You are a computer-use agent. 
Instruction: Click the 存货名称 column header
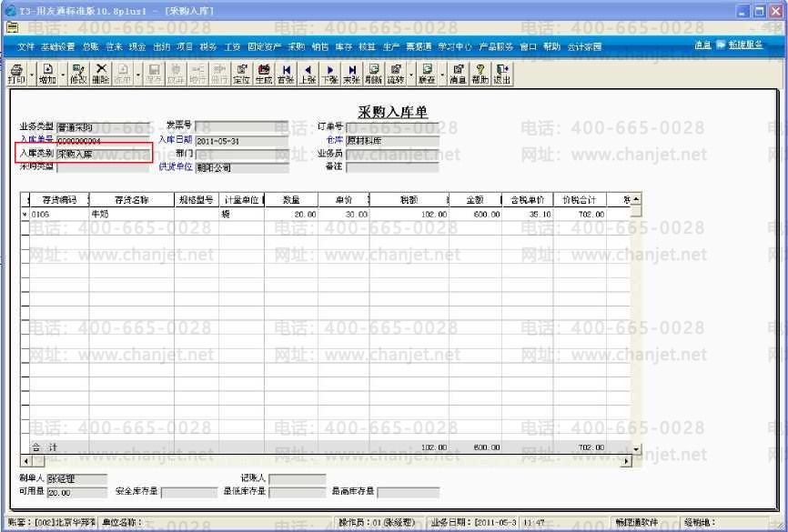132,200
